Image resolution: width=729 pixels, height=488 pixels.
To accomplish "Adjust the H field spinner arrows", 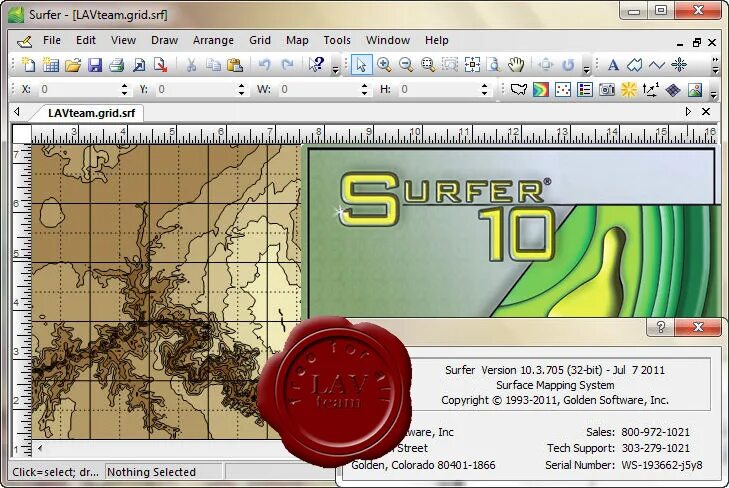I will click(x=484, y=89).
